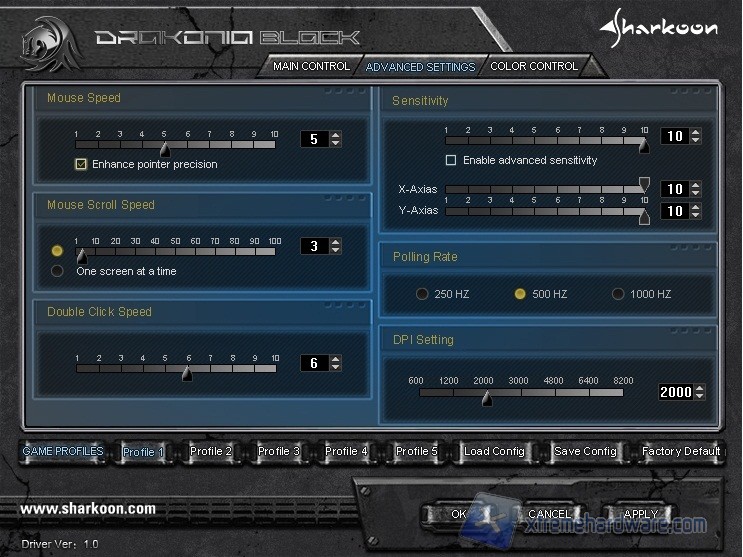Toggle Enhance pointer precision checkbox
This screenshot has width=743, height=557.
pos(81,164)
